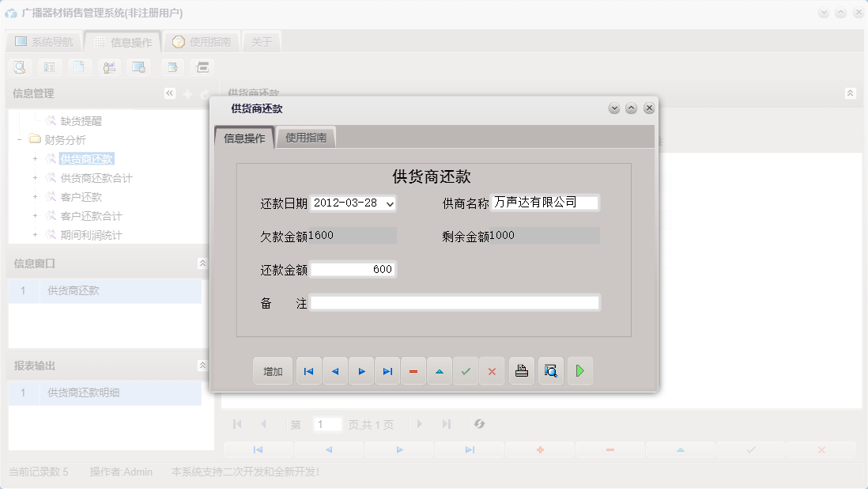Refresh records using the circular arrow icon
Screen dimensions: 868x489
[x=480, y=424]
